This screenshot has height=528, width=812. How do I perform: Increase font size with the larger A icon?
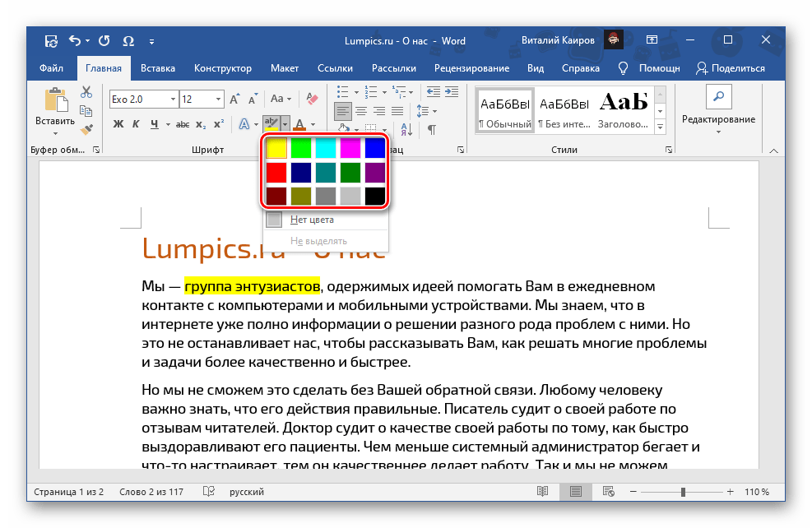tap(234, 99)
